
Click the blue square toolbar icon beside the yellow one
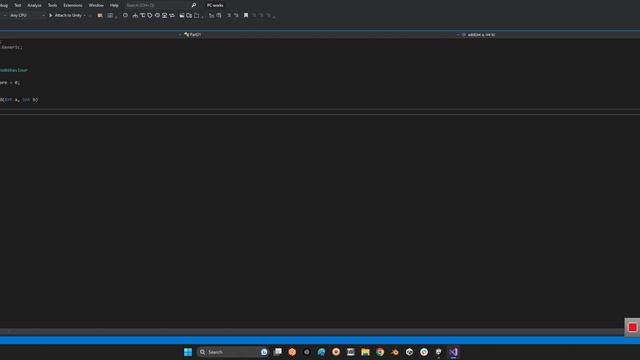[x=110, y=16]
